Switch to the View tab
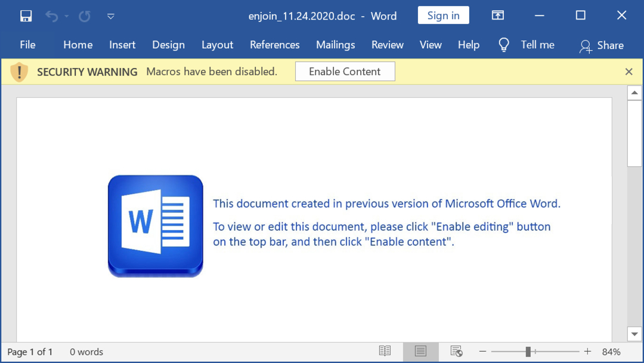This screenshot has height=363, width=644. click(431, 45)
